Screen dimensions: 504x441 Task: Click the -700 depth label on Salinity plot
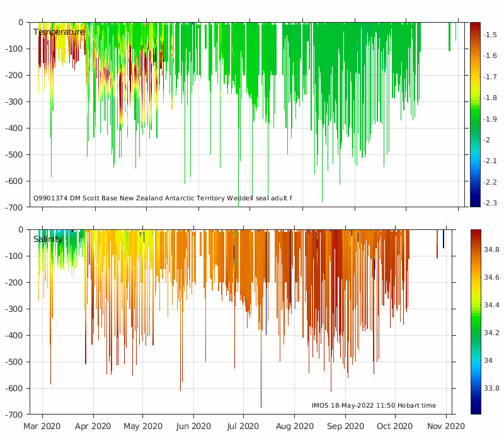[x=14, y=415]
